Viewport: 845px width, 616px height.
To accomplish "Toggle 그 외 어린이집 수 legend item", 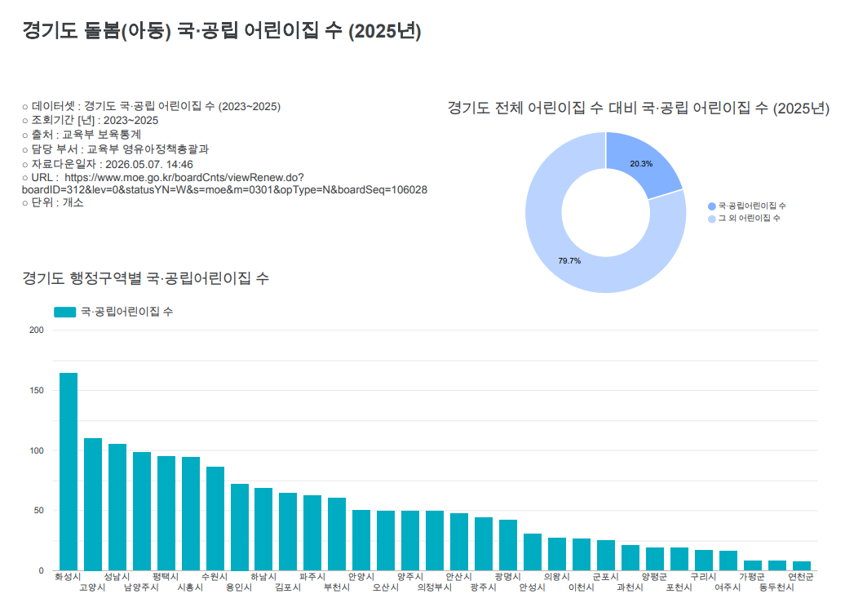I will pos(744,219).
